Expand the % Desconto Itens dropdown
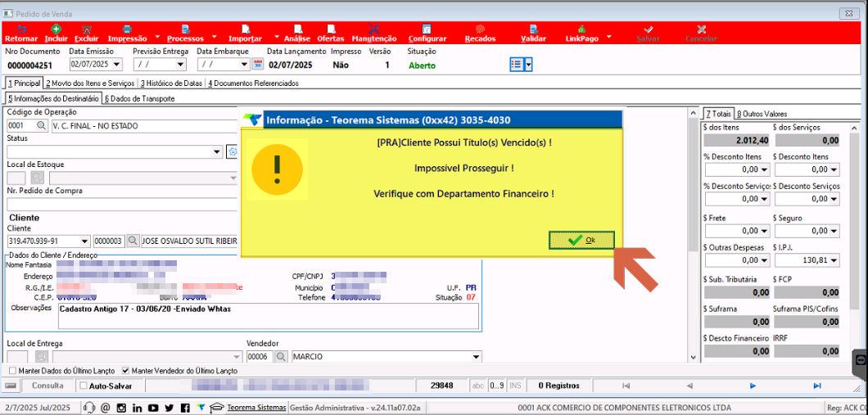 click(765, 170)
